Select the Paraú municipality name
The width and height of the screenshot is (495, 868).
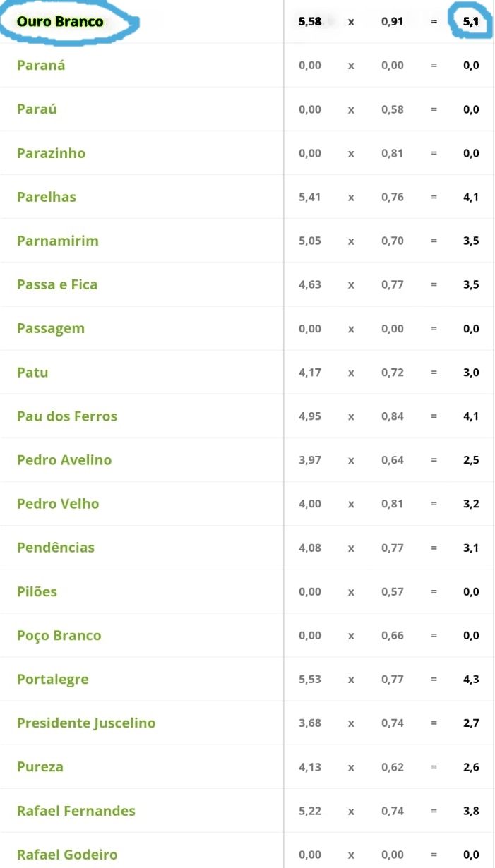point(37,109)
